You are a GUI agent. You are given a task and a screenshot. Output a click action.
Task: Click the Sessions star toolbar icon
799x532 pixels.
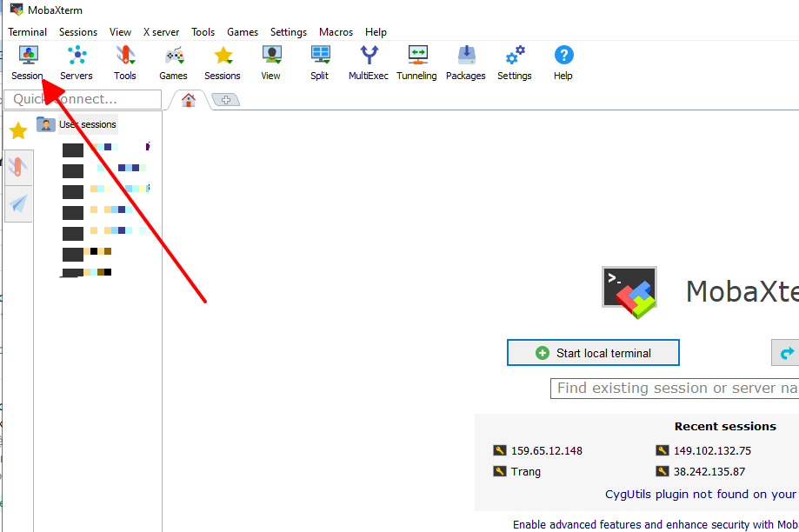[x=223, y=63]
